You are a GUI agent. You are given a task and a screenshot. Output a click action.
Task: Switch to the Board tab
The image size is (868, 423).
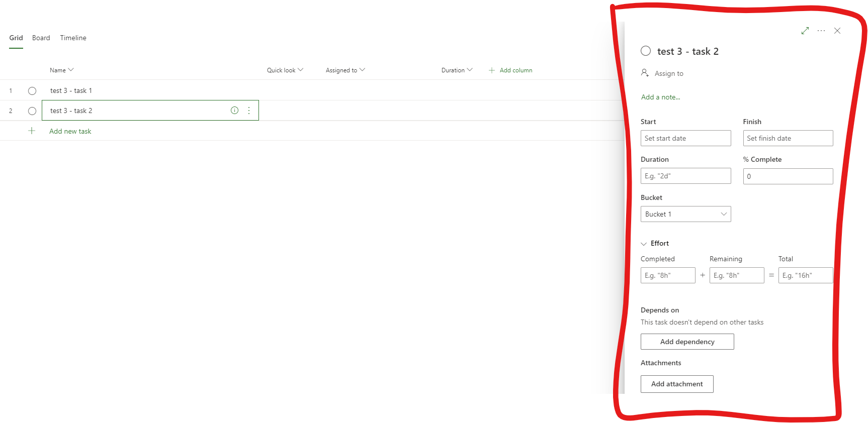41,38
